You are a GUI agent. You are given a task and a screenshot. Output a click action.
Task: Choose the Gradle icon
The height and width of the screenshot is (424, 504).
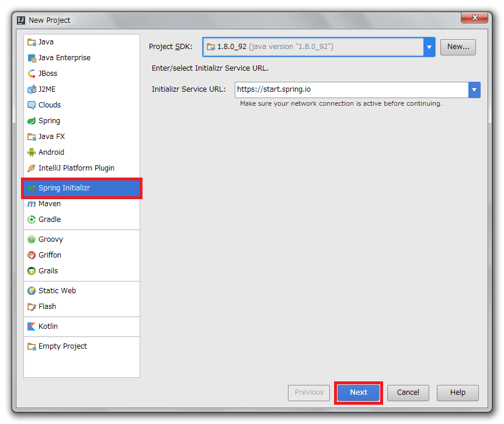point(32,220)
